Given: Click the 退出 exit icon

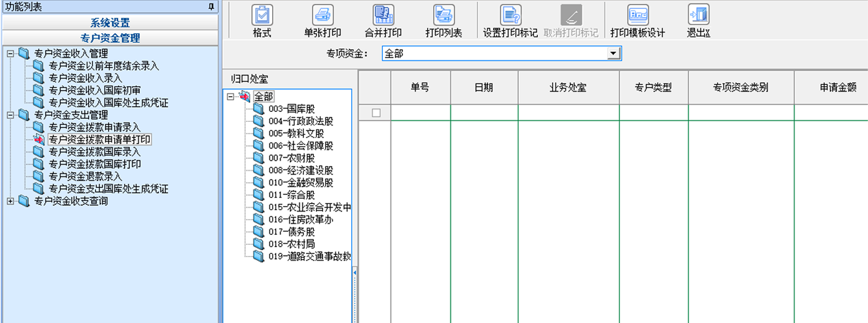Looking at the screenshot, I should pos(699,15).
